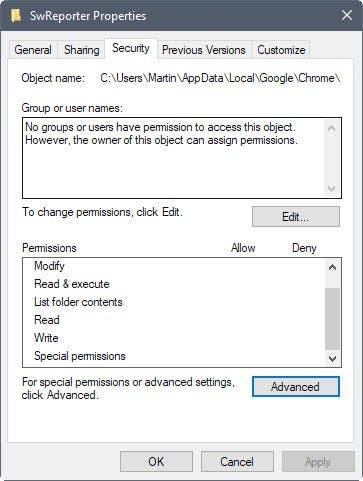Select the Previous Versions tab
363x481 pixels.
[x=204, y=50]
